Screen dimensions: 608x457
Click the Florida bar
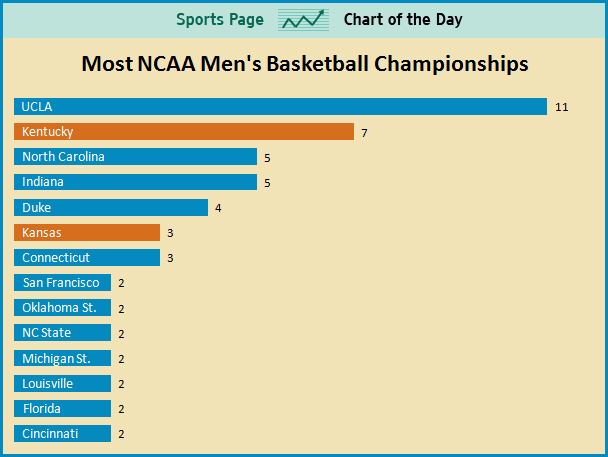pos(62,408)
